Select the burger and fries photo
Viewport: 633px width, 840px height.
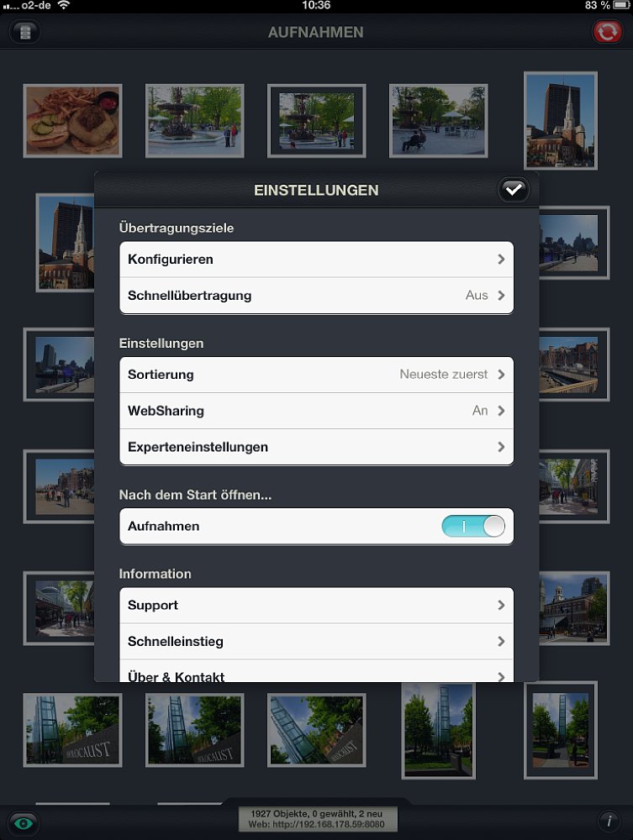72,121
